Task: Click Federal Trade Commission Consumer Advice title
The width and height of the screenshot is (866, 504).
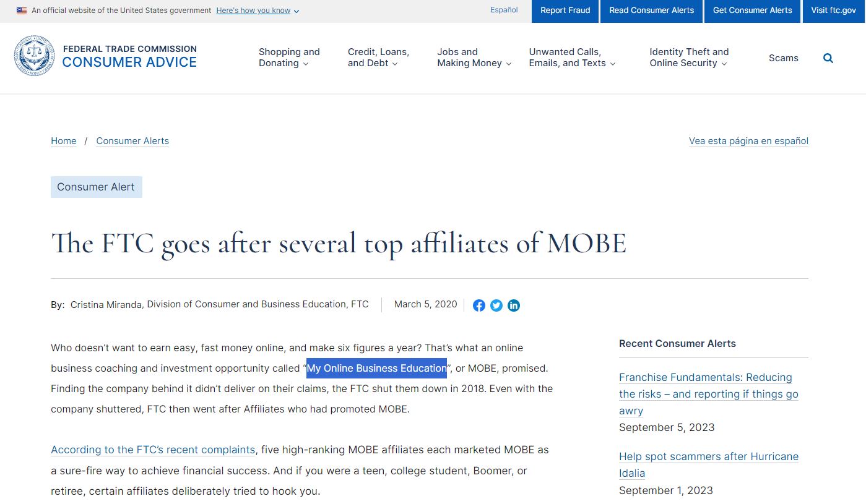Action: click(129, 56)
